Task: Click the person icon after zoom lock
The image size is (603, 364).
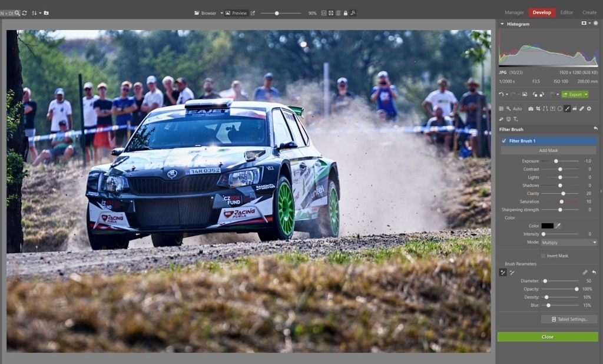Action: click(x=353, y=13)
